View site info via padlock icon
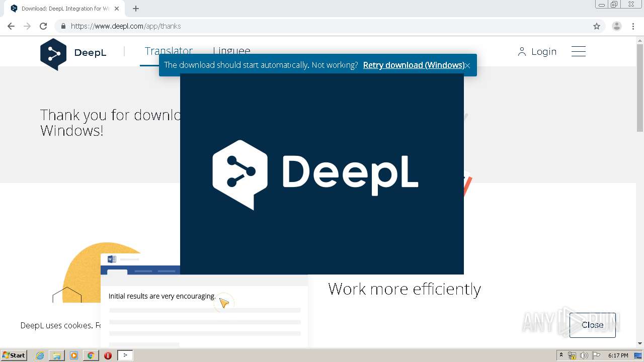The image size is (644, 362). (x=63, y=26)
